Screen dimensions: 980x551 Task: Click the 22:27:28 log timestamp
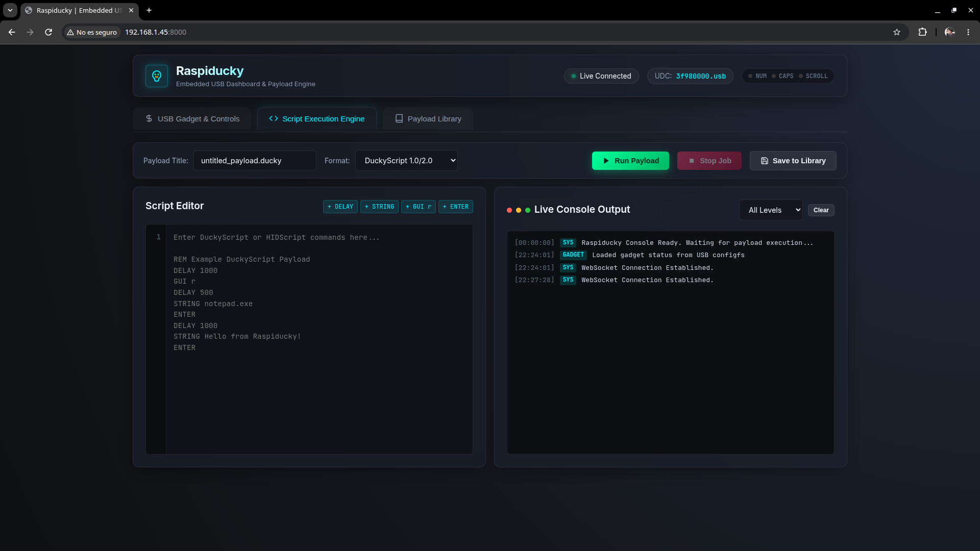(x=534, y=280)
